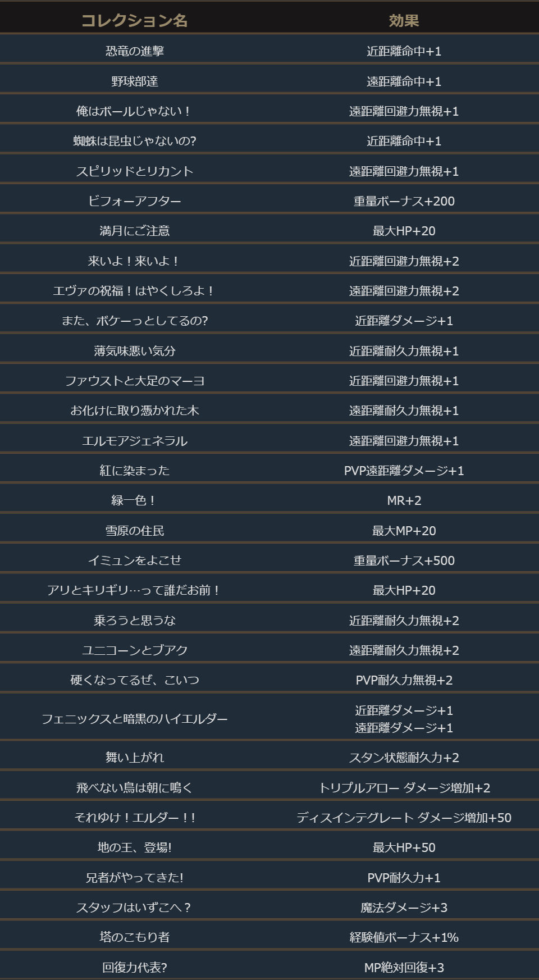
Task: Click the 重量ボーナス+500 effect cell
Action: pyautogui.click(x=404, y=560)
